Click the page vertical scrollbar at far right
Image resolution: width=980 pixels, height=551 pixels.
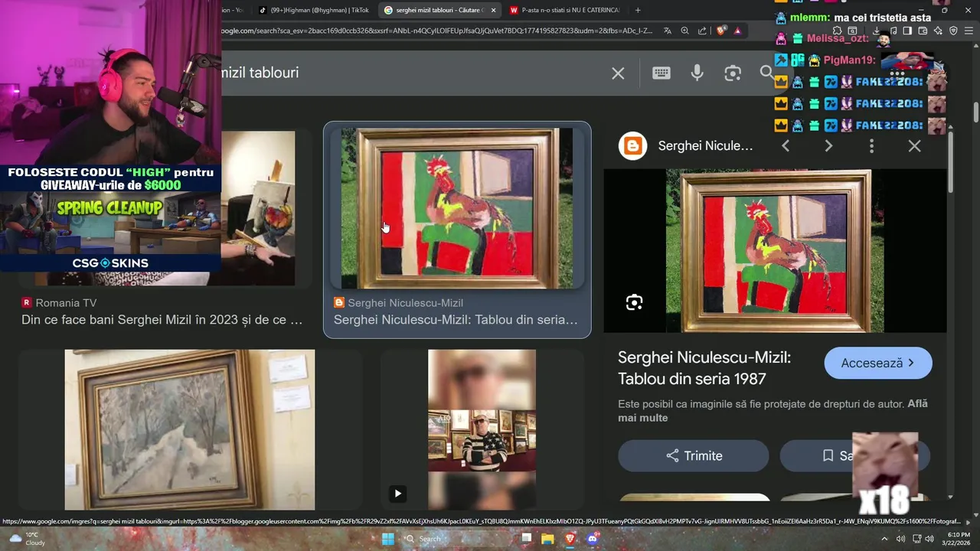976,112
